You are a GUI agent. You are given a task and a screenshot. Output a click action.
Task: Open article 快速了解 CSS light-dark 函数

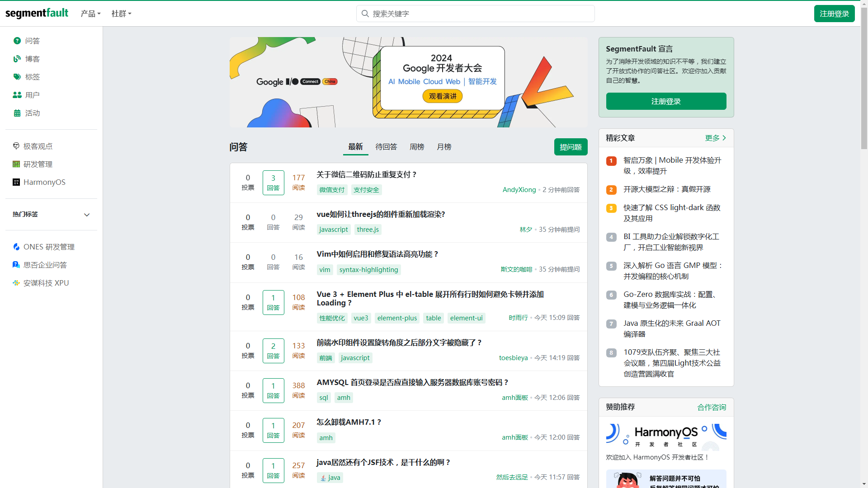[672, 213]
